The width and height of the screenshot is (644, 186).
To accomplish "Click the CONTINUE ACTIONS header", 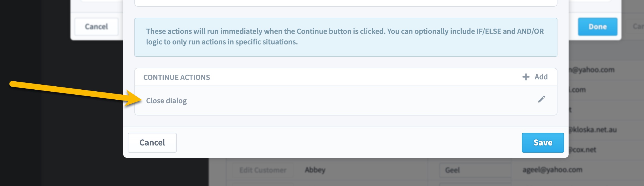I will pos(176,77).
